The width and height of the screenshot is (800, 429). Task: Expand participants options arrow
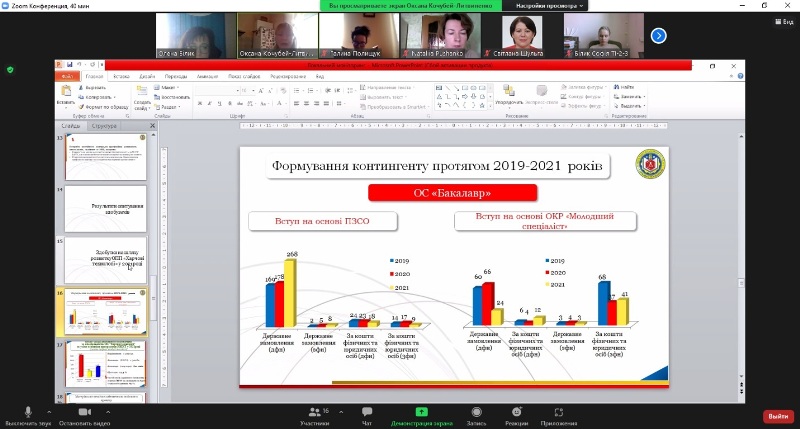pos(341,412)
